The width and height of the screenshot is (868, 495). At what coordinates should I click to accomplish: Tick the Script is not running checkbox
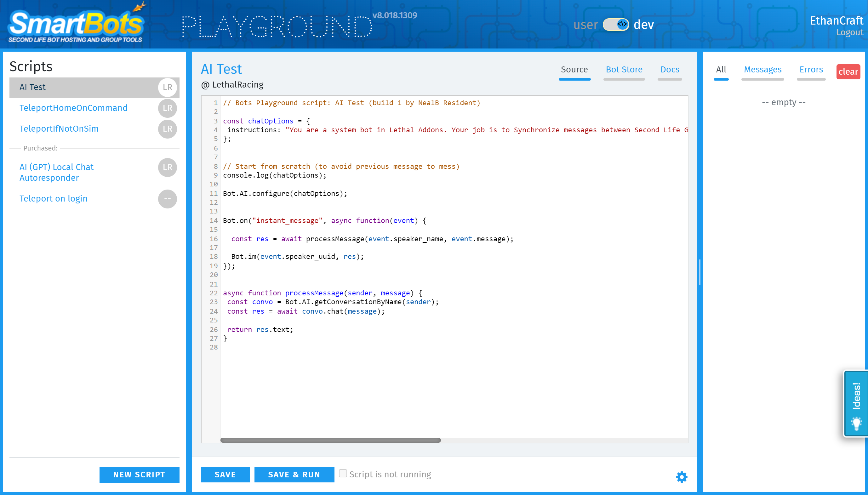(343, 473)
